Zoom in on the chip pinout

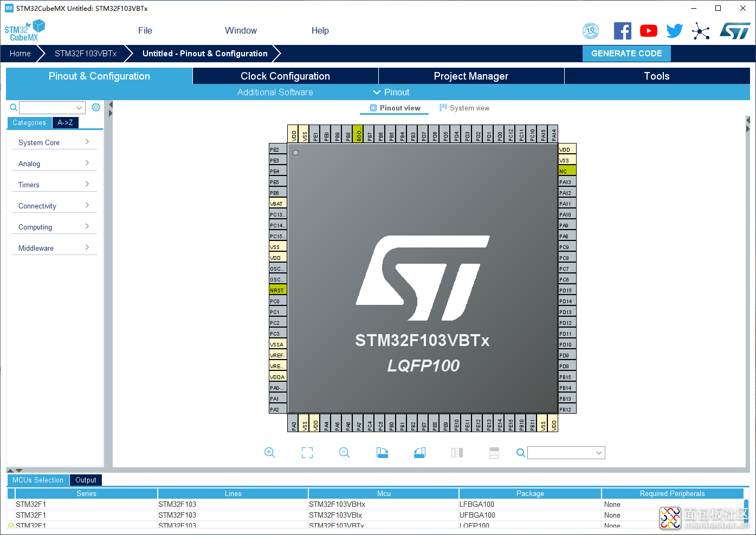(270, 453)
